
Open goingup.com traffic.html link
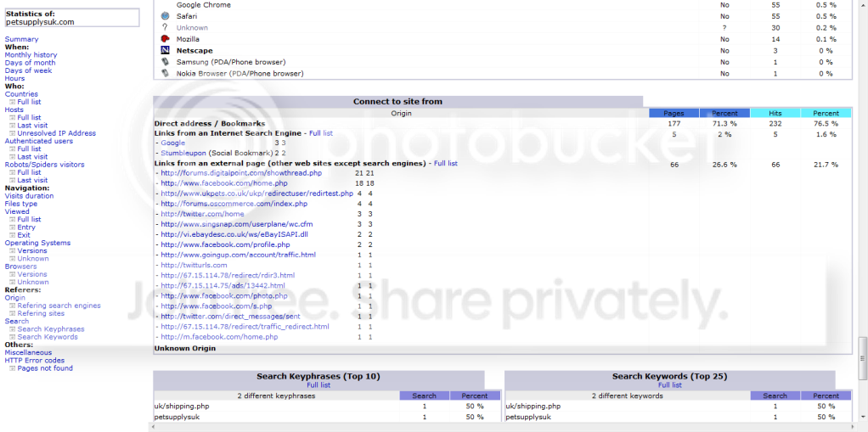tap(239, 255)
